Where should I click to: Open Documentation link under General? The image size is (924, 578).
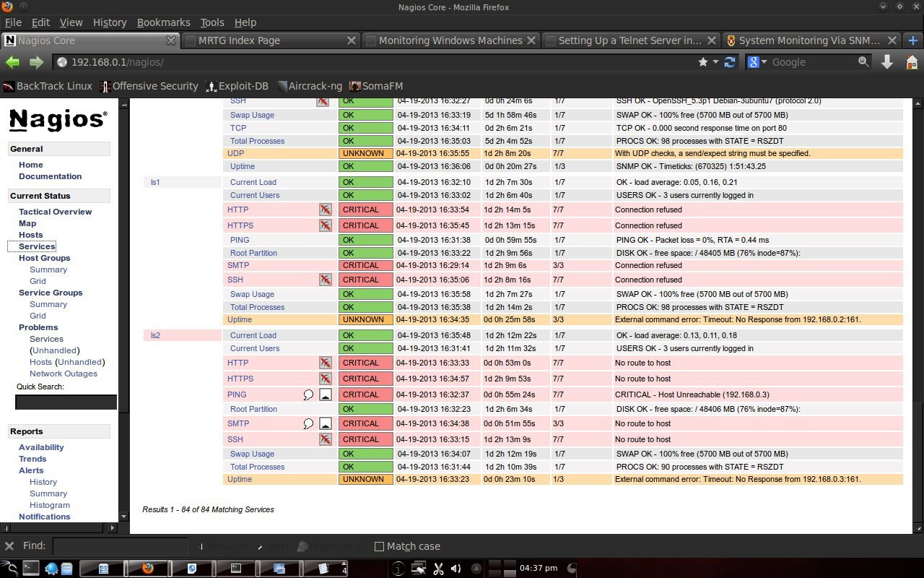[x=50, y=176]
